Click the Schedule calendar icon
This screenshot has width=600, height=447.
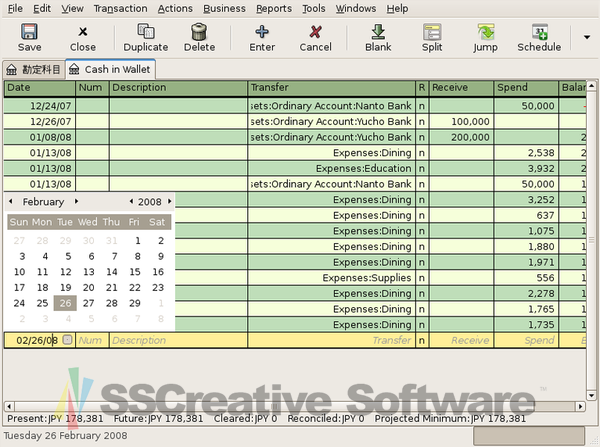coord(539,31)
